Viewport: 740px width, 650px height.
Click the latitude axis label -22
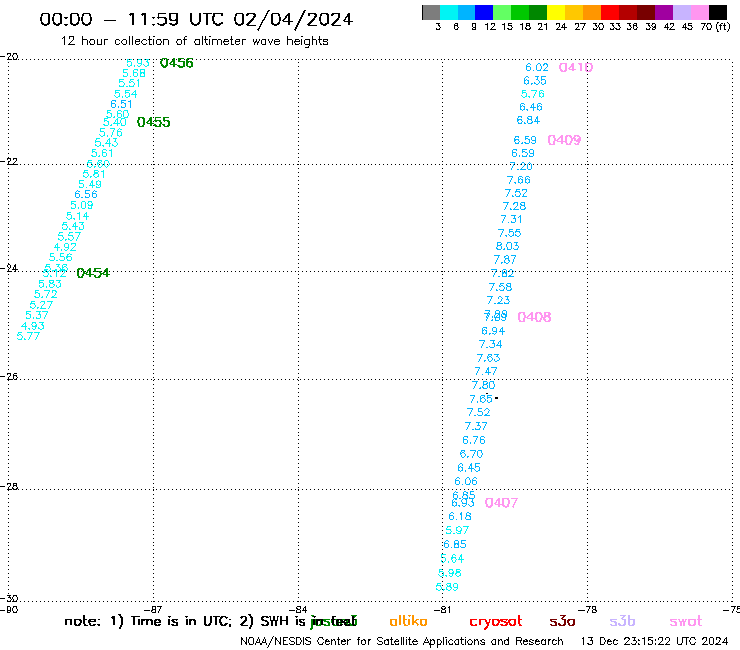pyautogui.click(x=9, y=161)
